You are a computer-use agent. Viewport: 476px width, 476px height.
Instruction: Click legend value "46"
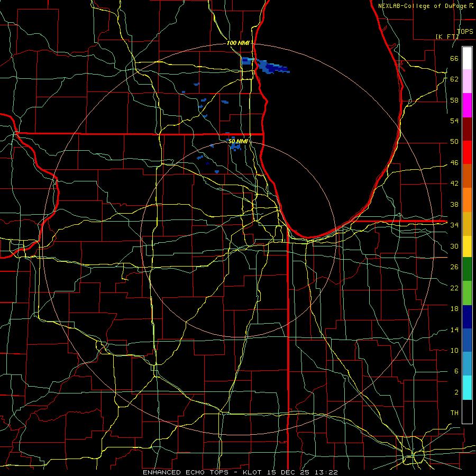454,163
